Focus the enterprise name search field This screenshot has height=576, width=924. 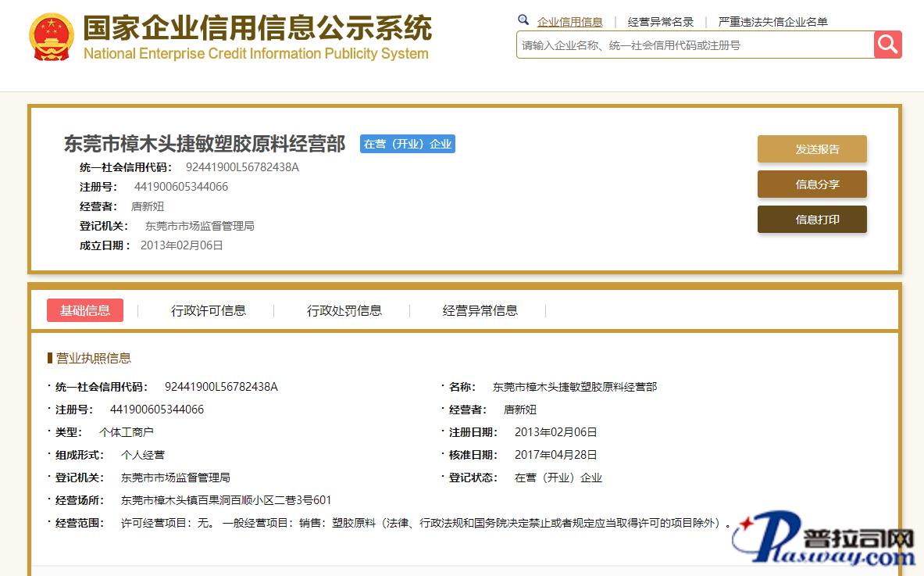pyautogui.click(x=694, y=45)
